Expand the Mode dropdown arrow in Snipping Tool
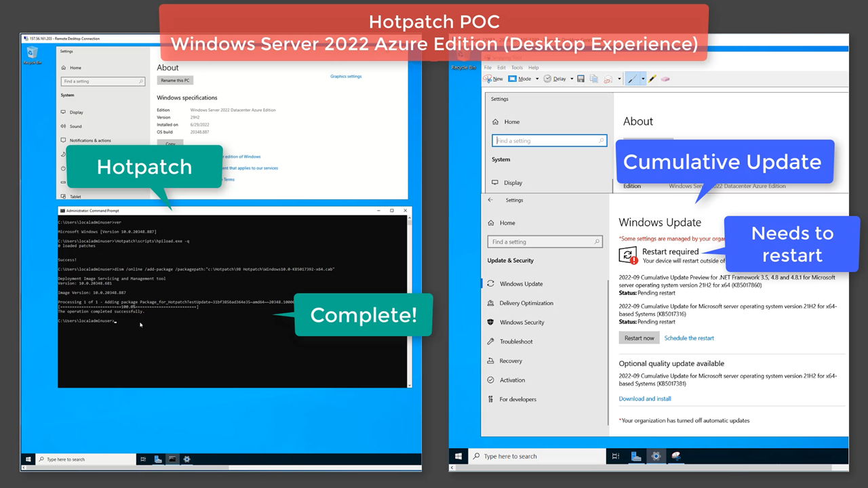The image size is (868, 488). pos(537,79)
